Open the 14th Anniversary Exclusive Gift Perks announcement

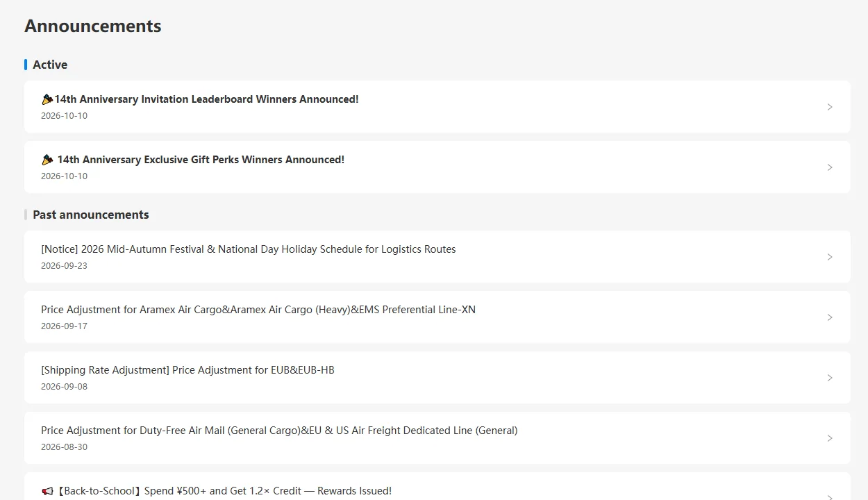click(x=437, y=167)
